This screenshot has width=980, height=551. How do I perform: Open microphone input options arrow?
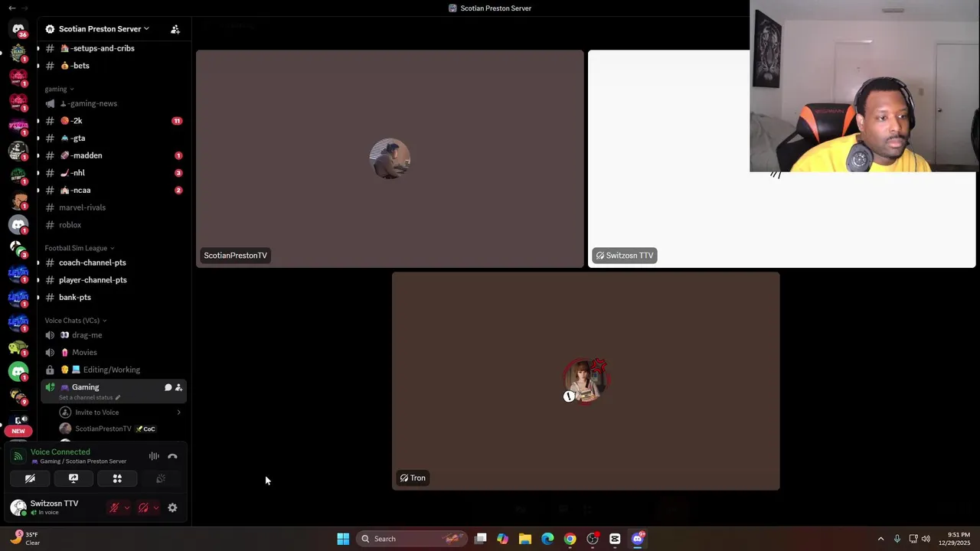(126, 507)
